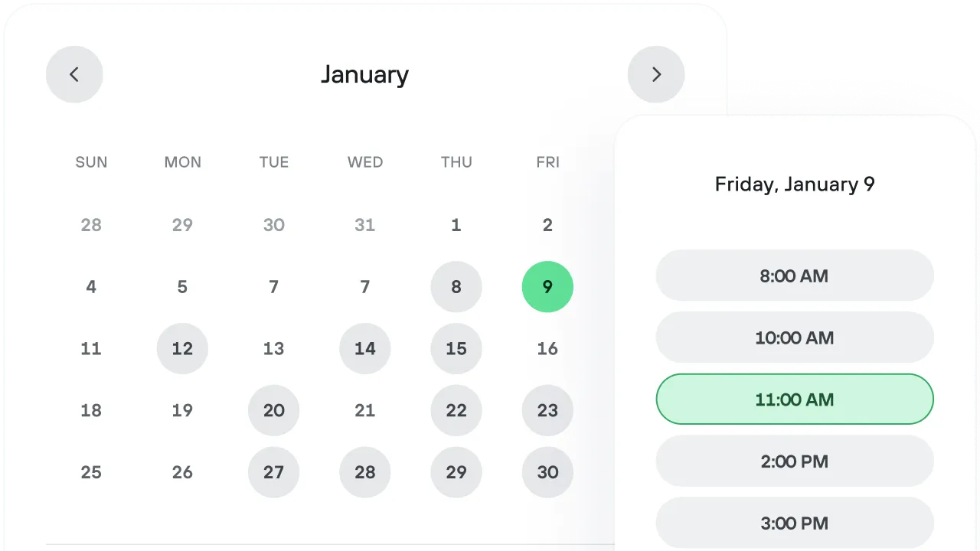Select January 14 on the calendar
Screen dimensions: 980x551
pyautogui.click(x=365, y=349)
